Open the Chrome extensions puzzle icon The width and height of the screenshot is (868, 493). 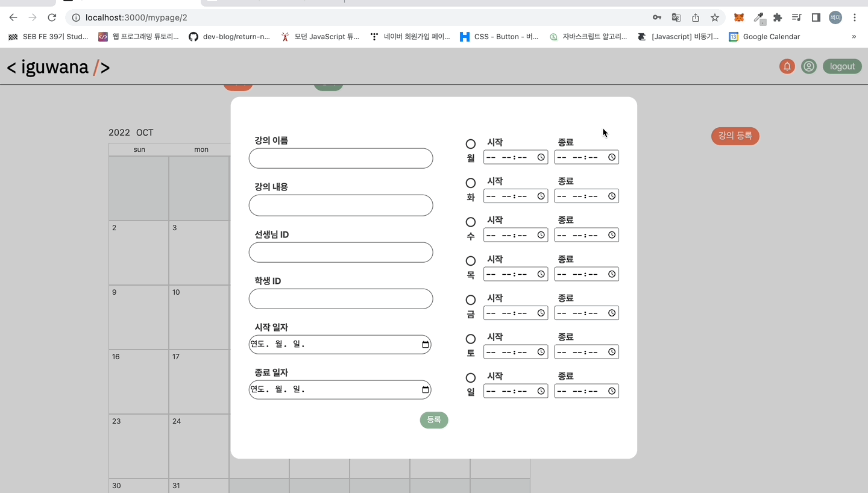tap(778, 17)
